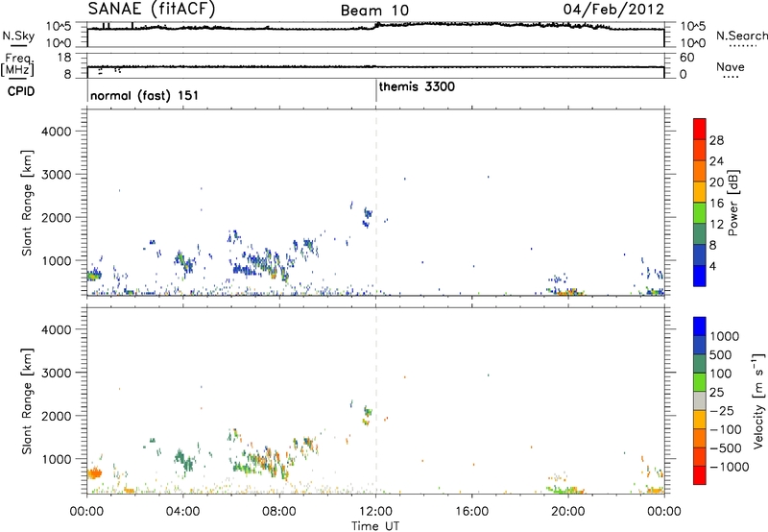The height and width of the screenshot is (532, 768).
Task: Pick the red bottom segment of Velocity colorbar
Action: [x=700, y=474]
